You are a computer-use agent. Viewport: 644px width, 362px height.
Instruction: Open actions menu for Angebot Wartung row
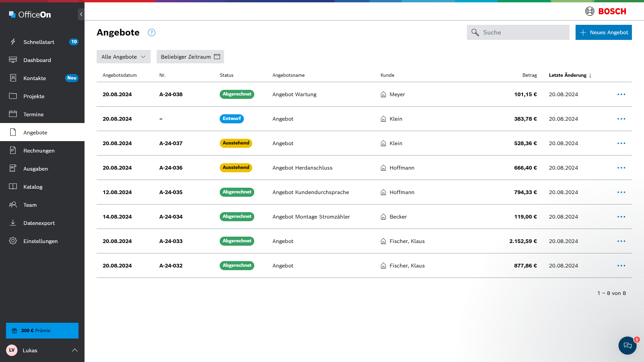point(621,94)
